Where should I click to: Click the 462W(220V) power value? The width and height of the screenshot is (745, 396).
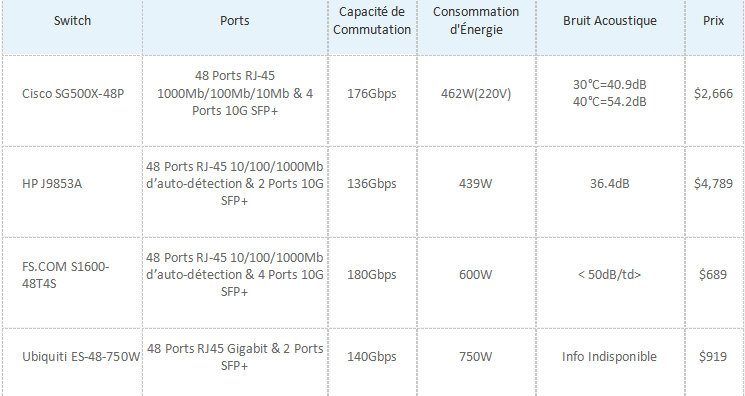pos(476,94)
